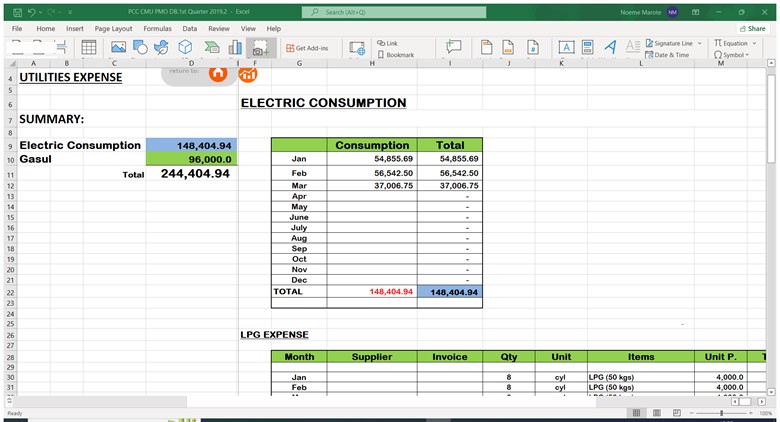The height and width of the screenshot is (422, 780).
Task: Switch to the Page Layout tab
Action: (x=113, y=28)
